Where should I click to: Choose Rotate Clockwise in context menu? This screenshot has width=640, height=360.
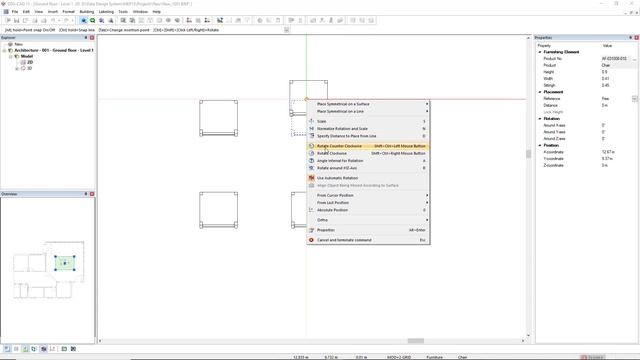coord(368,153)
